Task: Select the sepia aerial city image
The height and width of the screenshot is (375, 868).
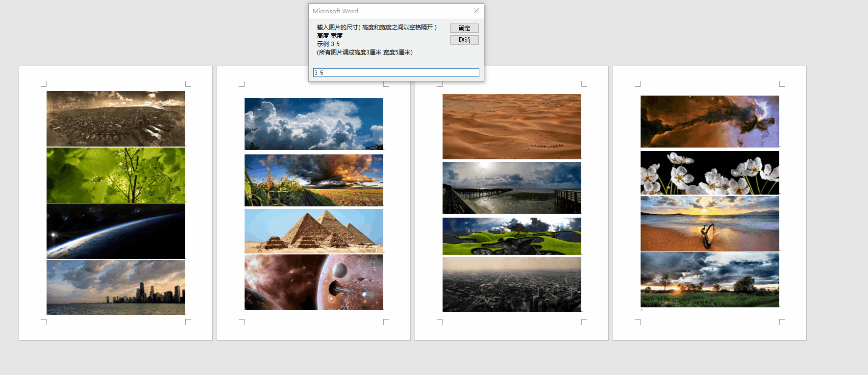Action: click(116, 119)
